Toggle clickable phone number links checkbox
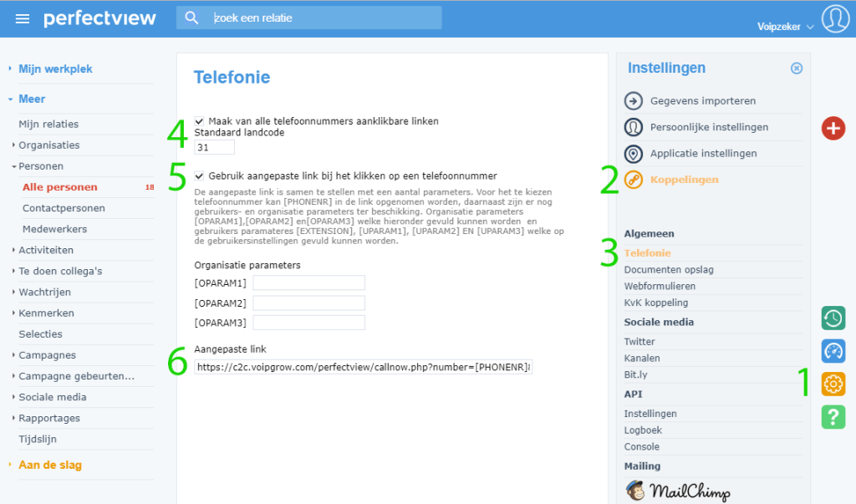856x504 pixels. tap(199, 121)
